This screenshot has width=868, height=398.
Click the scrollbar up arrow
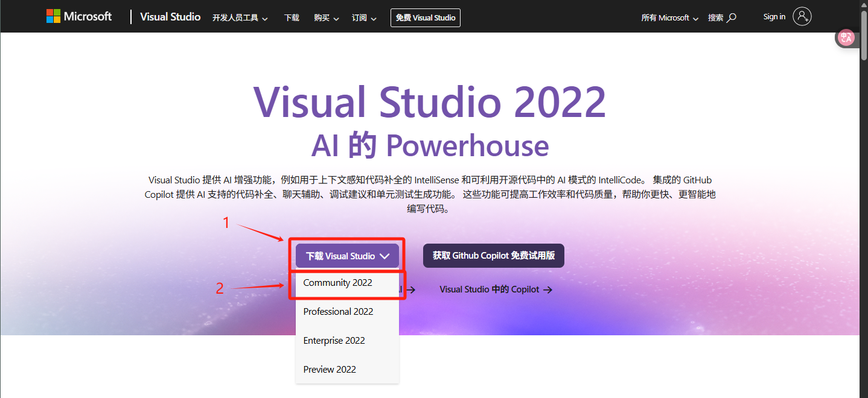863,5
